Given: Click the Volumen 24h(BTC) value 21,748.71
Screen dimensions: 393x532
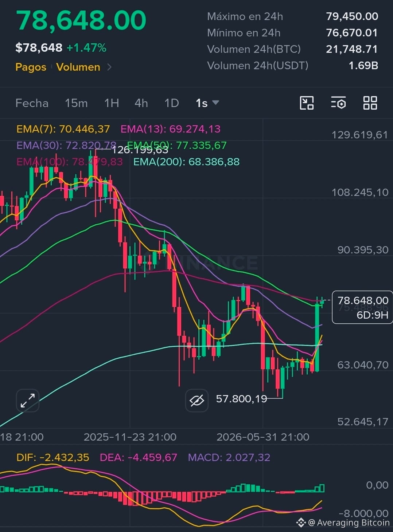Looking at the screenshot, I should coord(352,49).
